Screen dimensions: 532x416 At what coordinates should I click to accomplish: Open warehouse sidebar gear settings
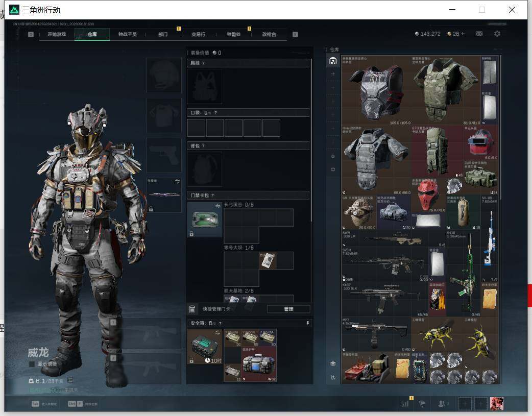pyautogui.click(x=333, y=169)
